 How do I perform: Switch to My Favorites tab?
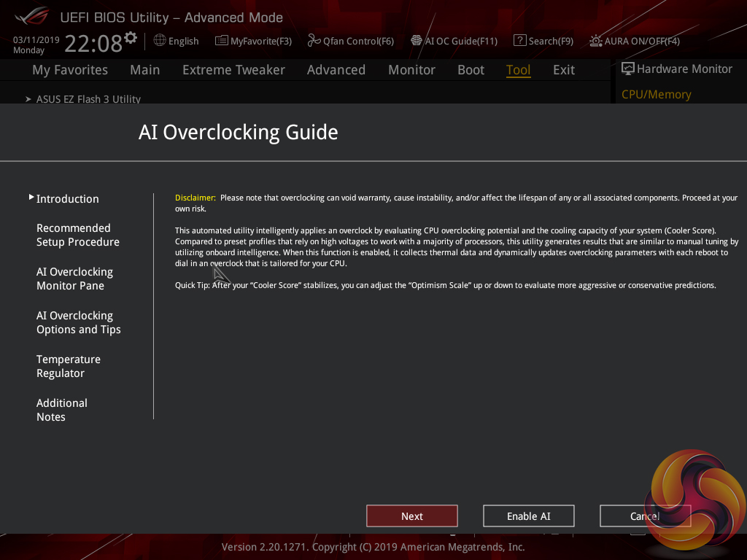pyautogui.click(x=70, y=70)
